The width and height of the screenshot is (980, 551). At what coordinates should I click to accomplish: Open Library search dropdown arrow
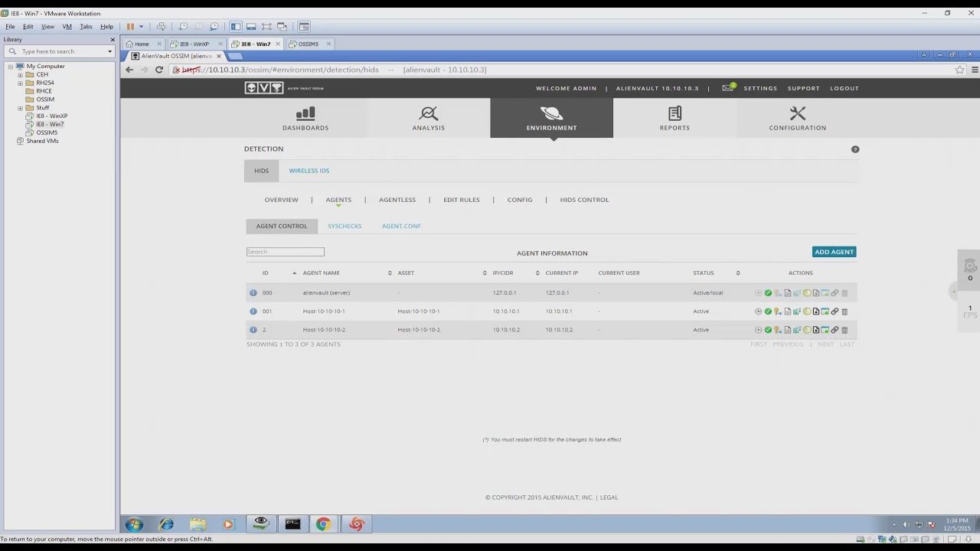point(109,51)
